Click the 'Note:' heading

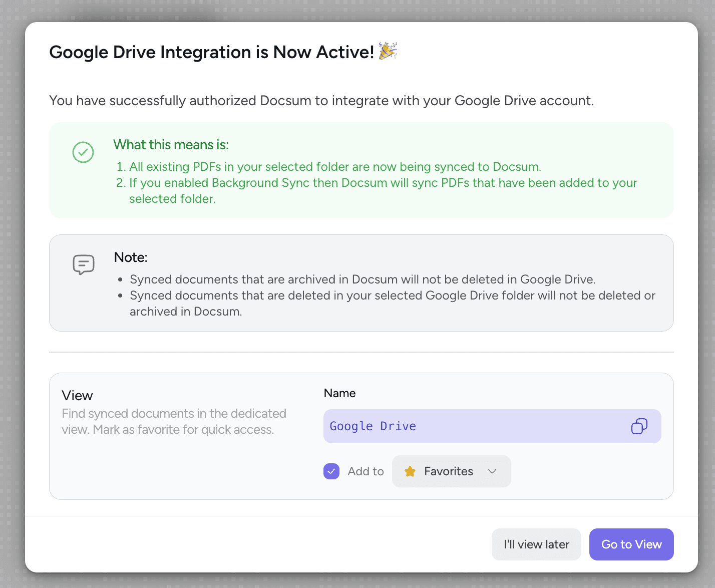131,257
